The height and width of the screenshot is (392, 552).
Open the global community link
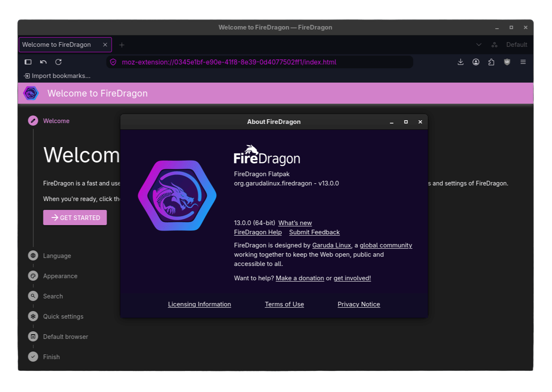[386, 245]
